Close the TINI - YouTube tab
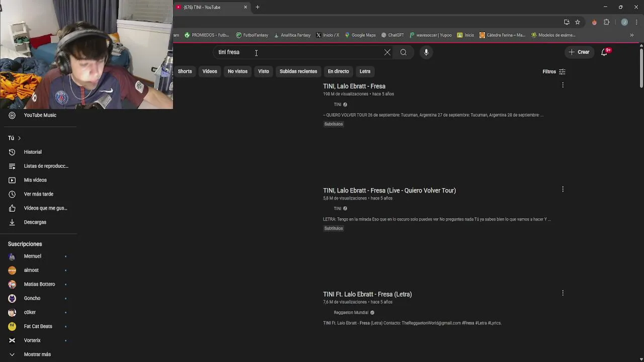Image resolution: width=644 pixels, height=362 pixels. tap(246, 7)
